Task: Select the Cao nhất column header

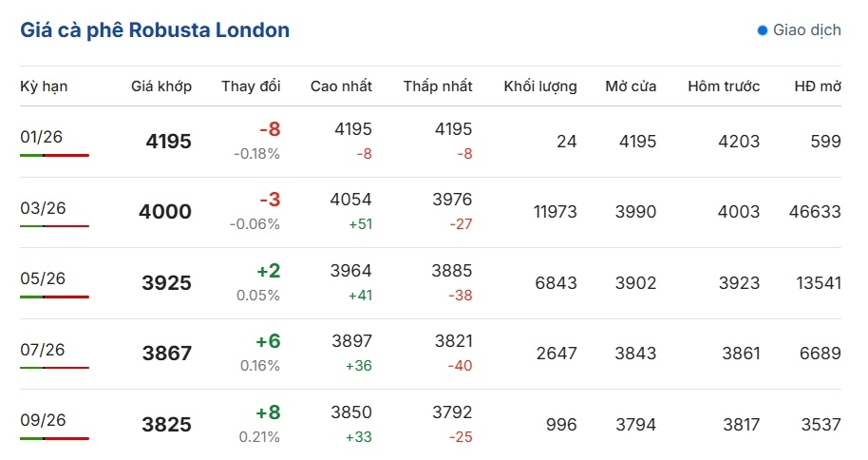Action: [x=341, y=86]
